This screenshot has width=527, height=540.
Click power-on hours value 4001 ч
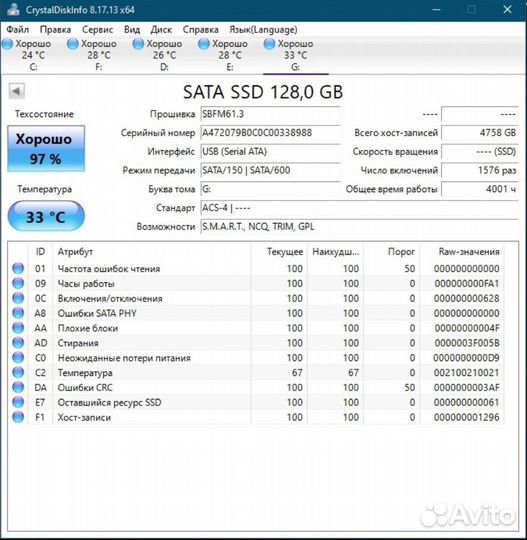coord(480,189)
